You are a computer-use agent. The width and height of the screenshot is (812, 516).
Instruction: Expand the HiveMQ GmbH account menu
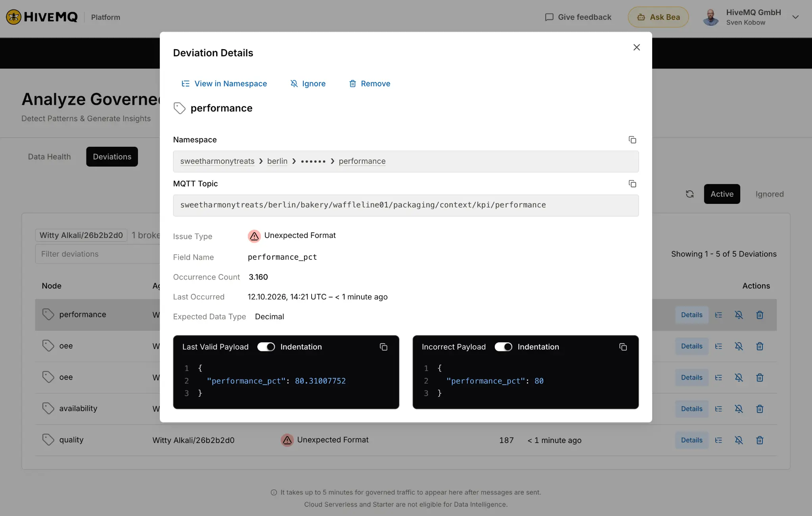(795, 17)
